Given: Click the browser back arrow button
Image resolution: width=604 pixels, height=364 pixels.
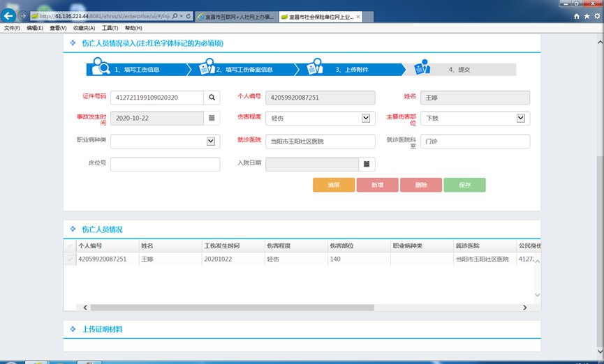Looking at the screenshot, I should [9, 15].
